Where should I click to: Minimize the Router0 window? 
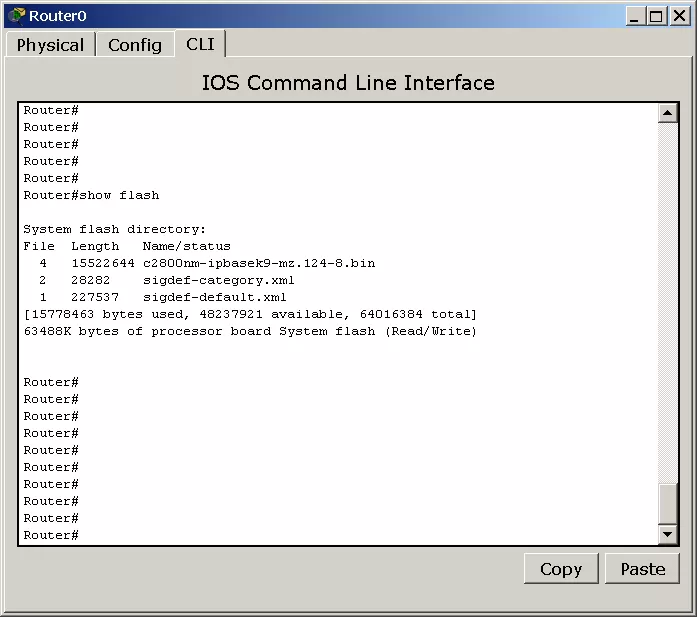(636, 16)
